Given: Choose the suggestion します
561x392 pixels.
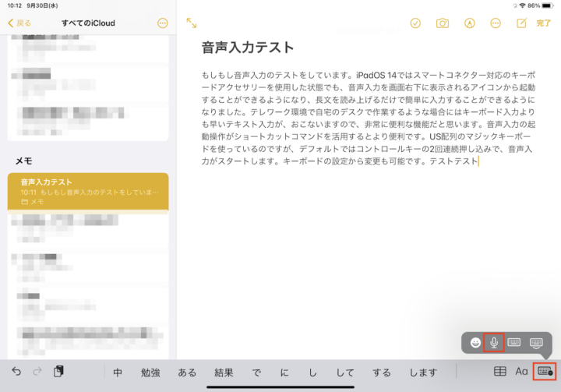Looking at the screenshot, I should coord(423,373).
